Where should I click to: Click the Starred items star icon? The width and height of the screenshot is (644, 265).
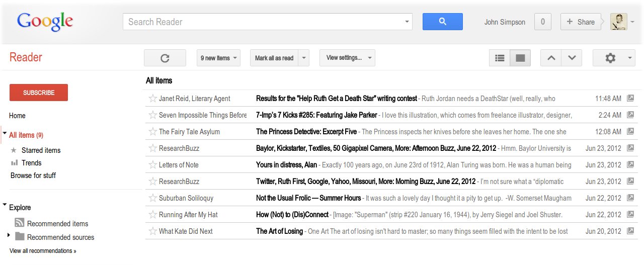click(x=14, y=150)
